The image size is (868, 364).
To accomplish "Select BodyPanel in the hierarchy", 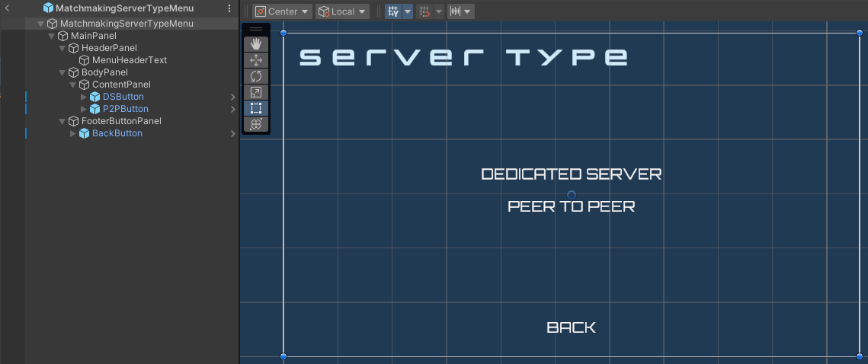I will 104,72.
